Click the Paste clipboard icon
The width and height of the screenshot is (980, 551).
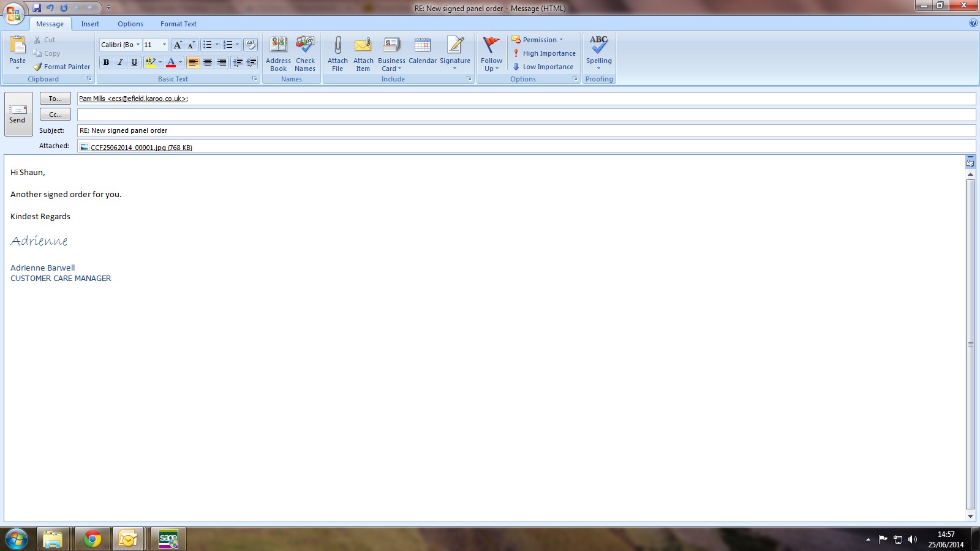(18, 47)
